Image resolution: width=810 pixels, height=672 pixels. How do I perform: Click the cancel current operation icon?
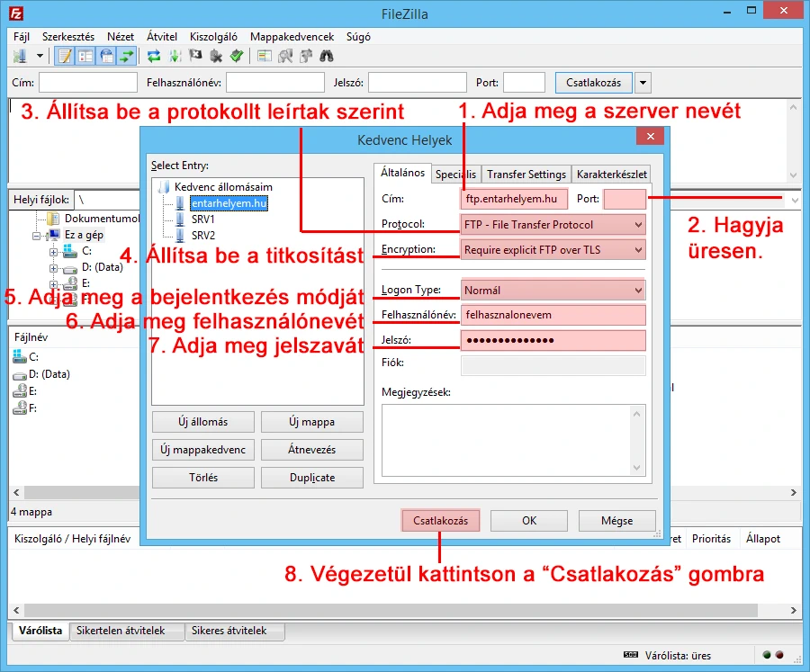click(195, 56)
